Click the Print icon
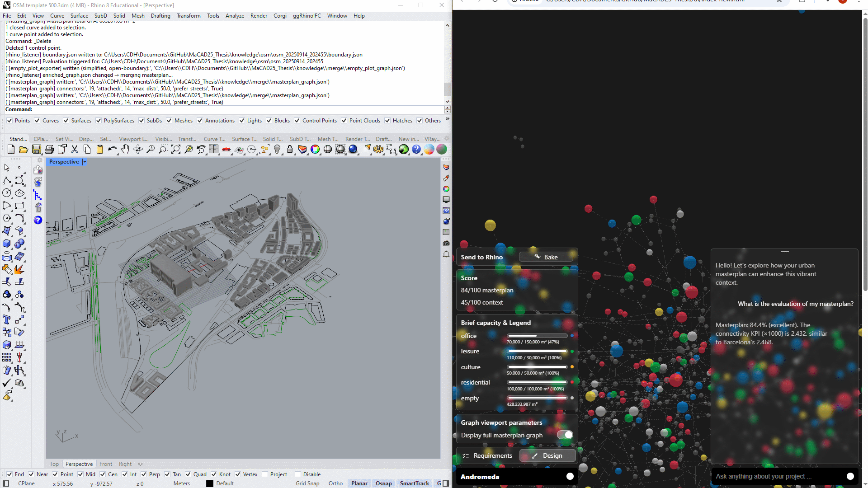868x488 pixels. point(49,150)
